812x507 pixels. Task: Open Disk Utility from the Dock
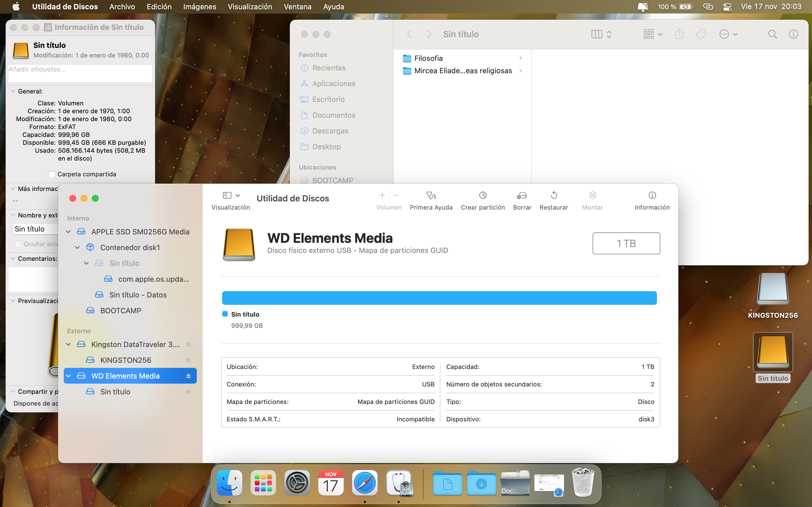399,483
